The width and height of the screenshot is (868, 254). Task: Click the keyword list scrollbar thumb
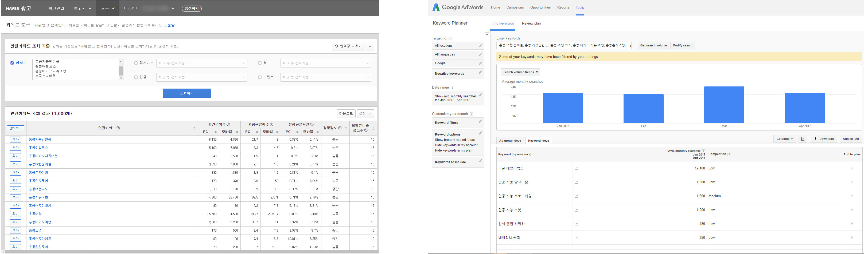tap(121, 71)
